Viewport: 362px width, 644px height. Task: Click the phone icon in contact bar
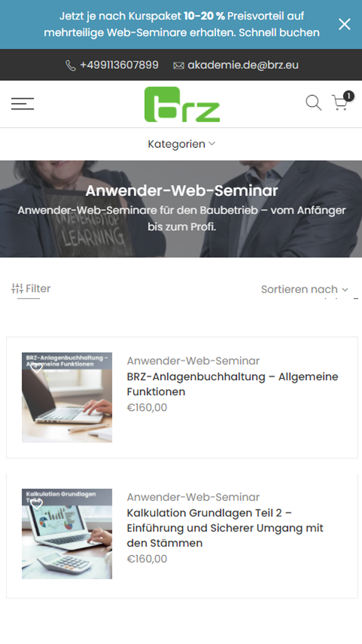71,66
